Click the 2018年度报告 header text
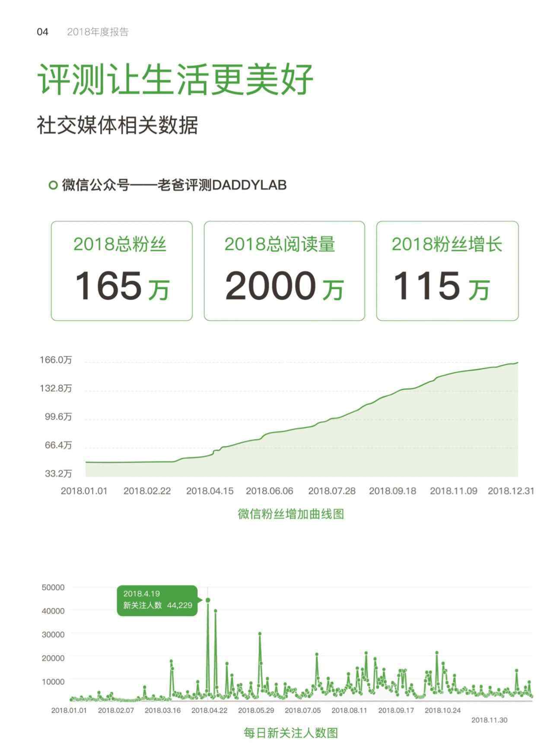This screenshot has height=756, width=553. pyautogui.click(x=98, y=32)
